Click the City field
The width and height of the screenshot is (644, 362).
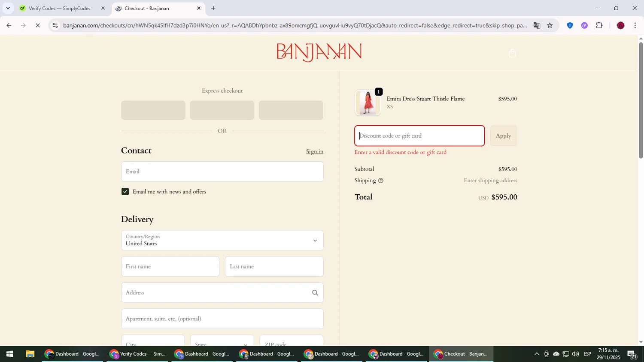tap(153, 341)
